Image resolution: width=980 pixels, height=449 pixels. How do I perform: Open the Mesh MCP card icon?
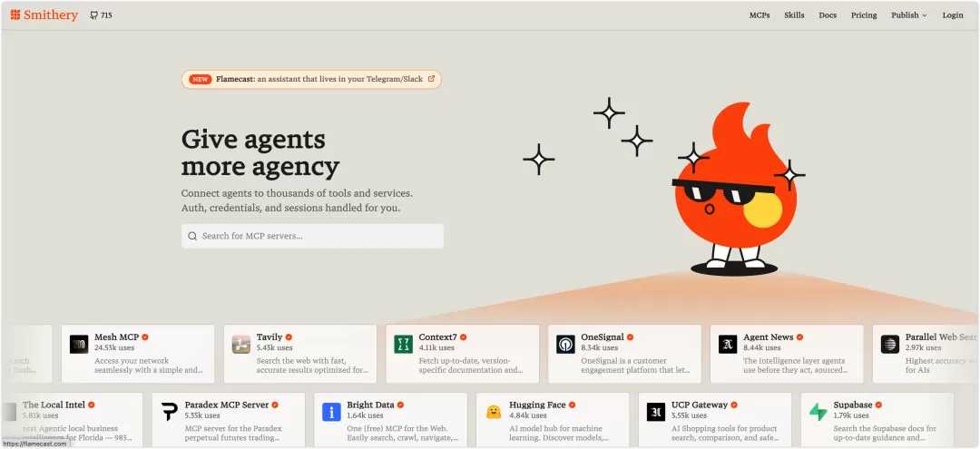[x=79, y=344]
